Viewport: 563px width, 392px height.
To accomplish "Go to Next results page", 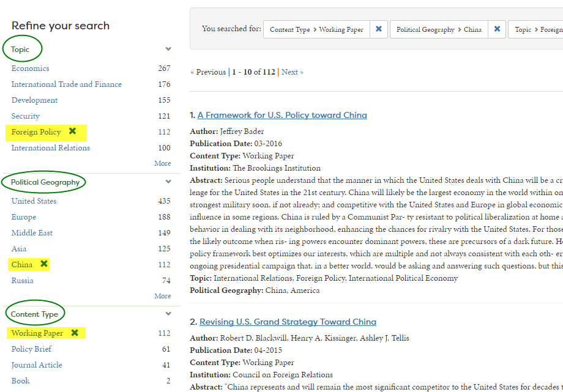I will 292,72.
